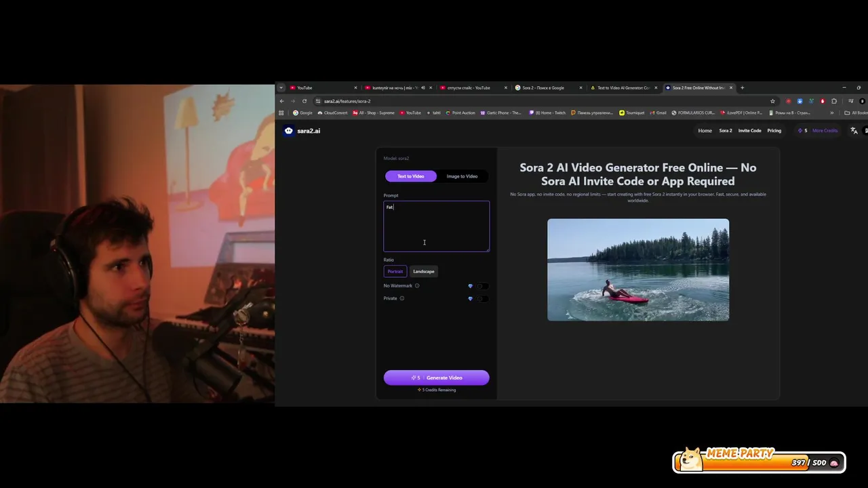Click the sara2.ai robot logo icon
This screenshot has width=868, height=488.
click(x=289, y=131)
